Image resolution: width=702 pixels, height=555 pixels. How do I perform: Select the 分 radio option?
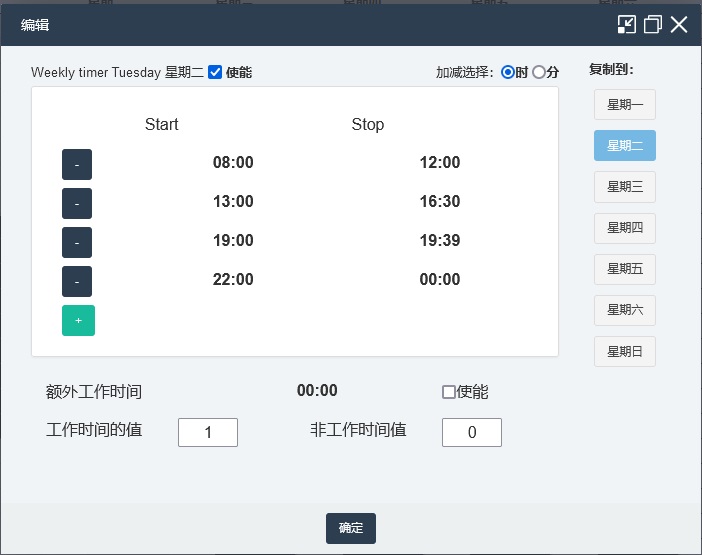[539, 72]
